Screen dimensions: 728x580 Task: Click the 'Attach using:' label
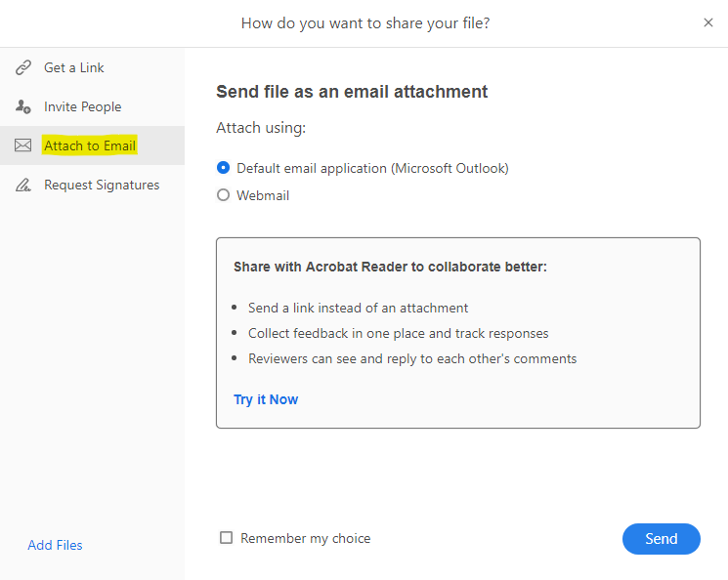click(x=261, y=128)
